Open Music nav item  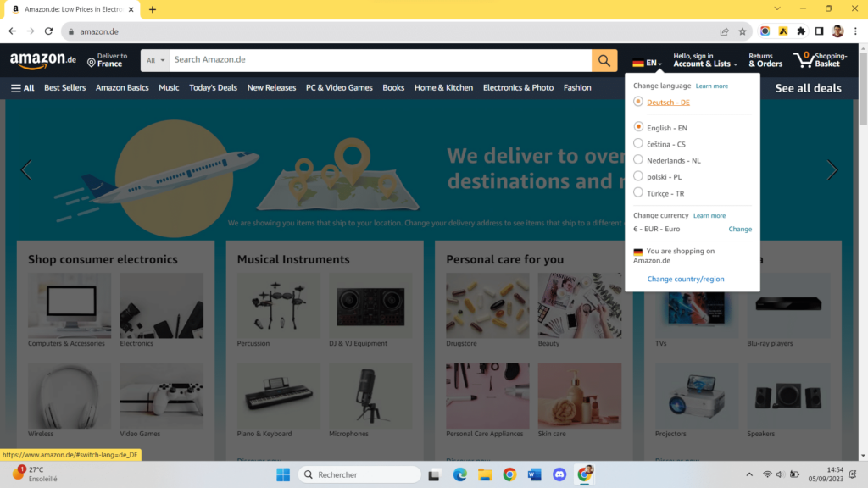point(169,88)
